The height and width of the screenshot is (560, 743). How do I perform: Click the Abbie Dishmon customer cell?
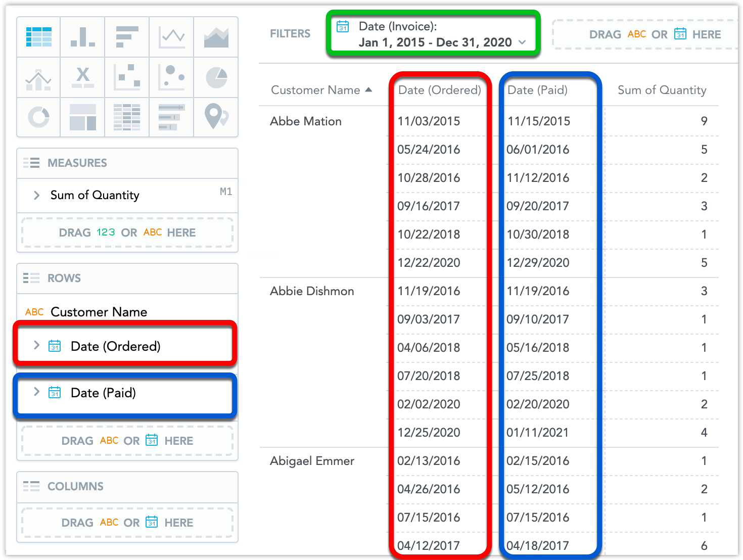(x=312, y=291)
